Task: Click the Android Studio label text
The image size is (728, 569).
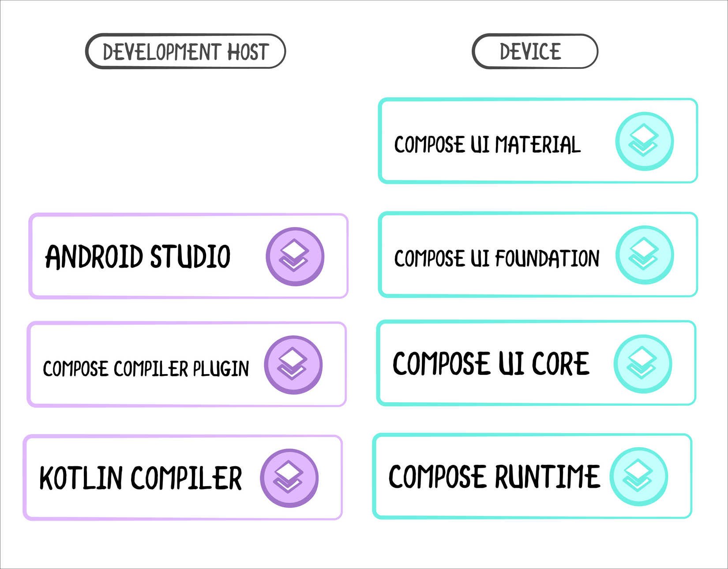Action: click(x=138, y=257)
